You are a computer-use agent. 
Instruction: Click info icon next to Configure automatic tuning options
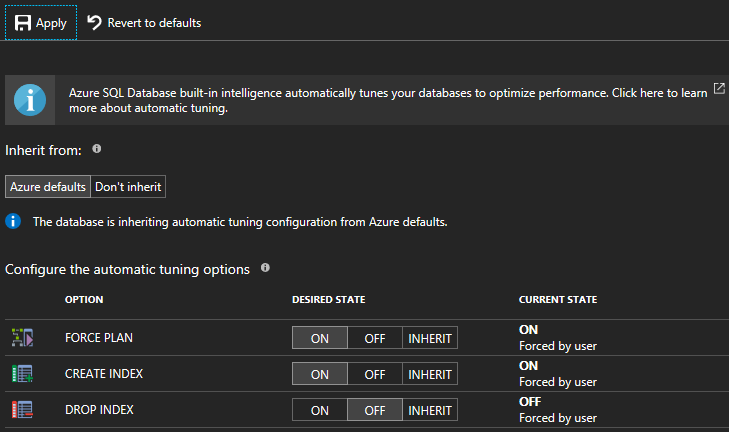pos(265,268)
